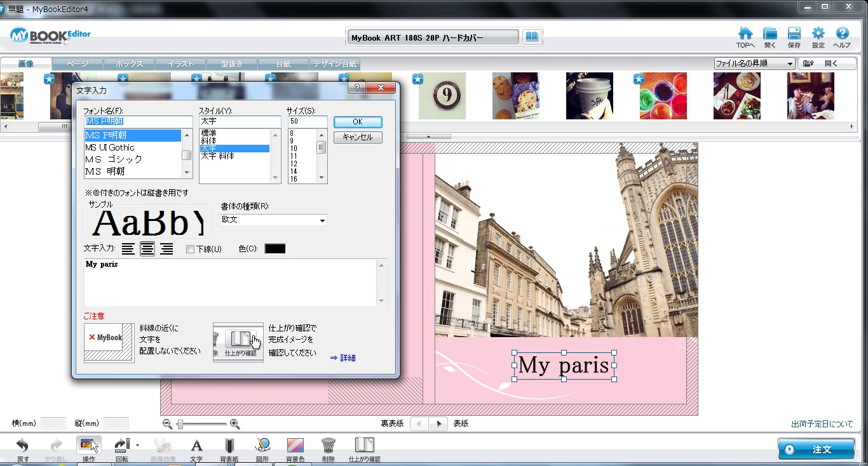This screenshot has width=868, height=466.
Task: Select right text alignment button
Action: 166,249
